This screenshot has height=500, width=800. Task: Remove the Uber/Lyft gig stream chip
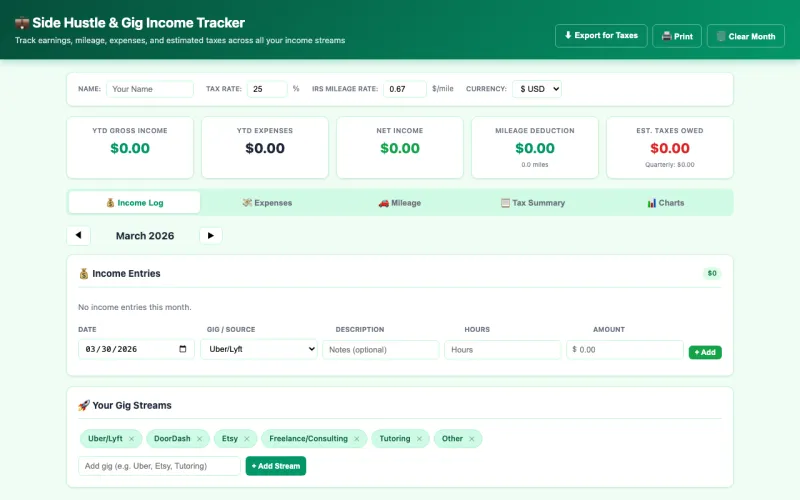[131, 439]
